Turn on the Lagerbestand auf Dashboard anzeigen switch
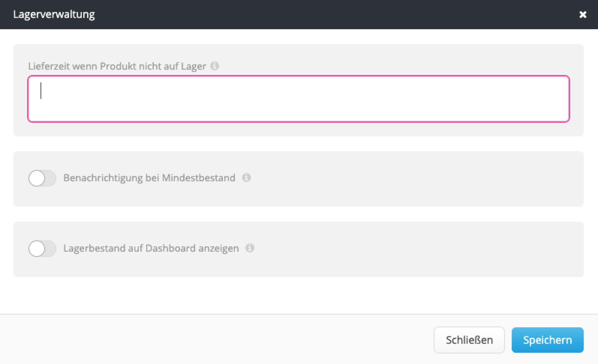The image size is (598, 364). pos(42,248)
